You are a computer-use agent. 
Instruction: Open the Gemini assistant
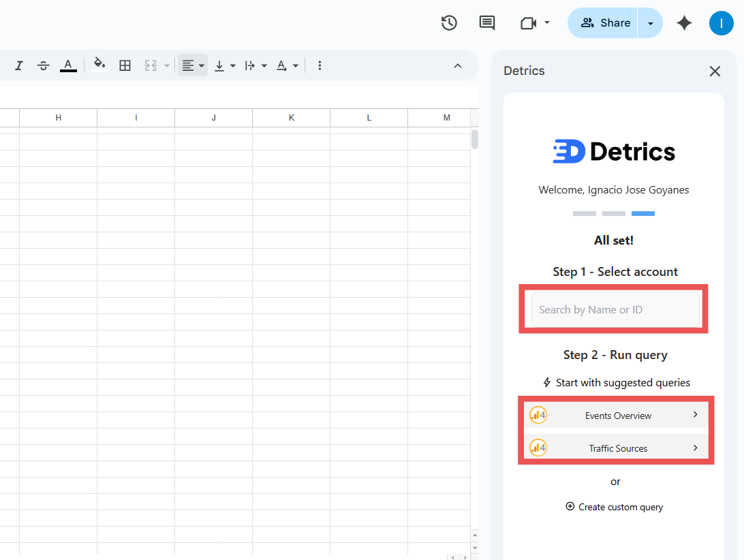[x=684, y=22]
